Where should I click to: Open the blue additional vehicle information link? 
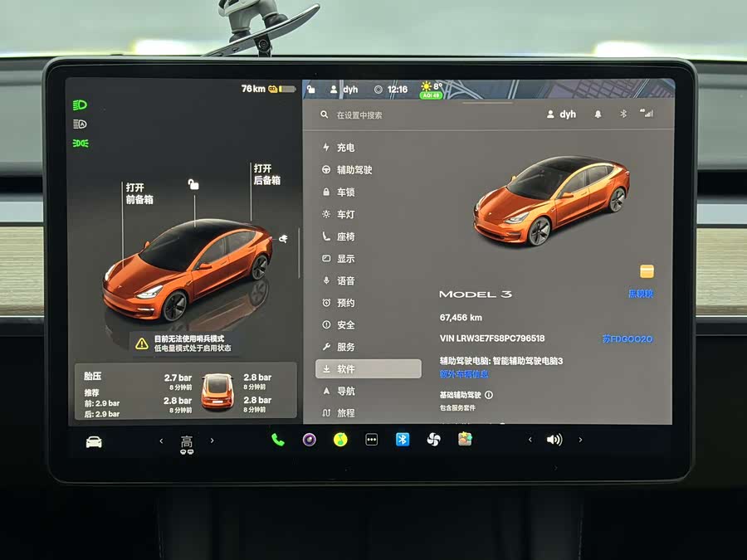click(x=464, y=374)
